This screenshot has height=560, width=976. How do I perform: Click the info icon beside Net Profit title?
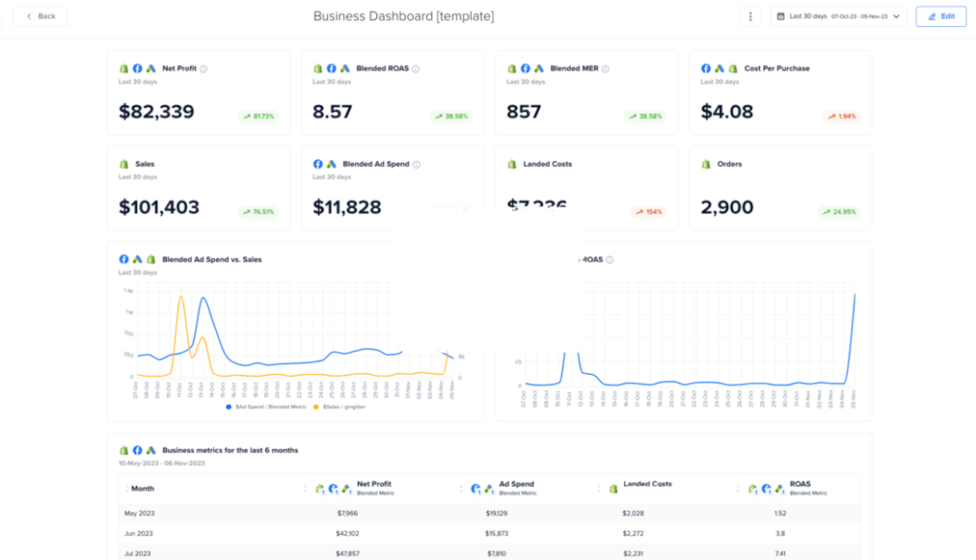(203, 69)
